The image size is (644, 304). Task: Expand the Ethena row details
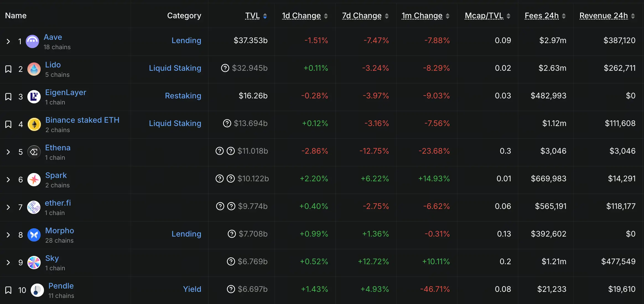8,152
